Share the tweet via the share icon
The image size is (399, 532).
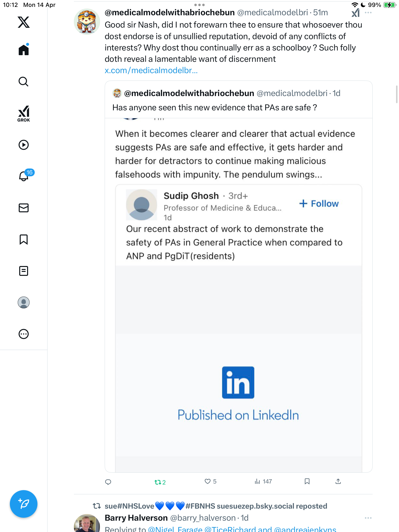(x=338, y=481)
